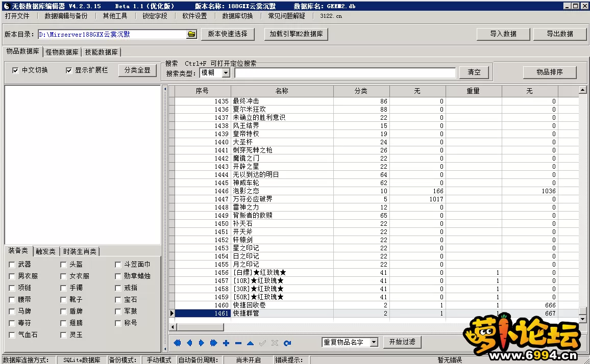Click the post edit checkmark icon
This screenshot has height=364, width=590.
[x=262, y=343]
